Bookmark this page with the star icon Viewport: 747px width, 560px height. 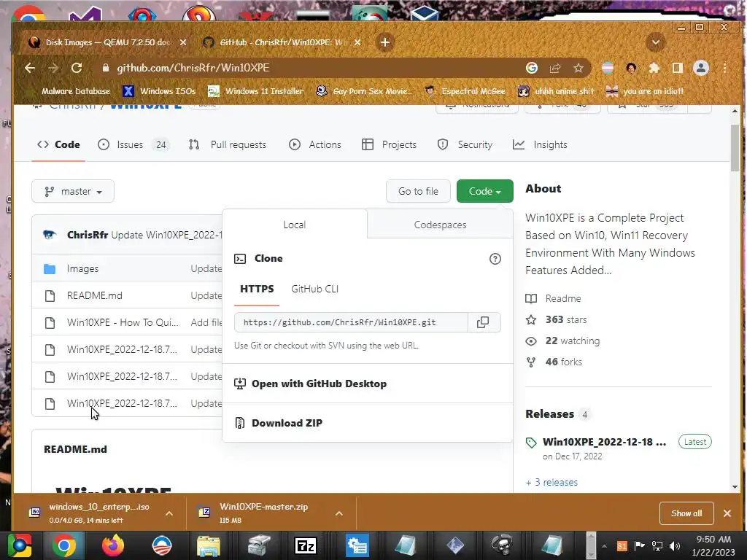(578, 68)
